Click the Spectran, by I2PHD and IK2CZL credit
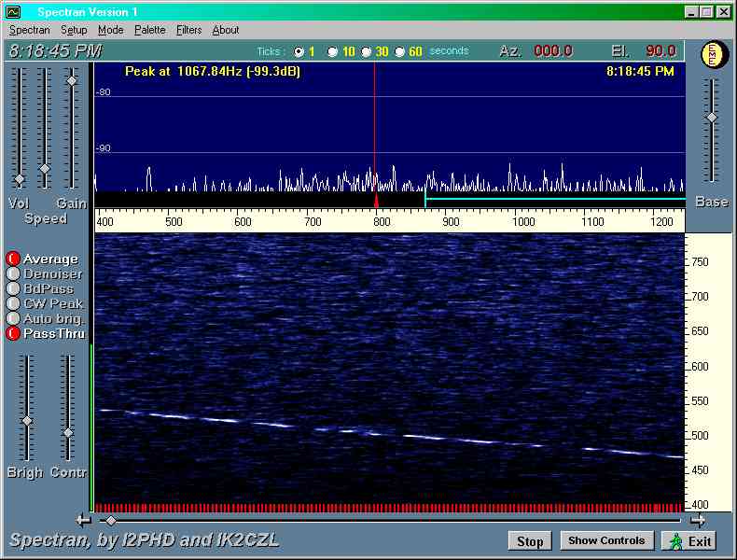 (x=145, y=540)
